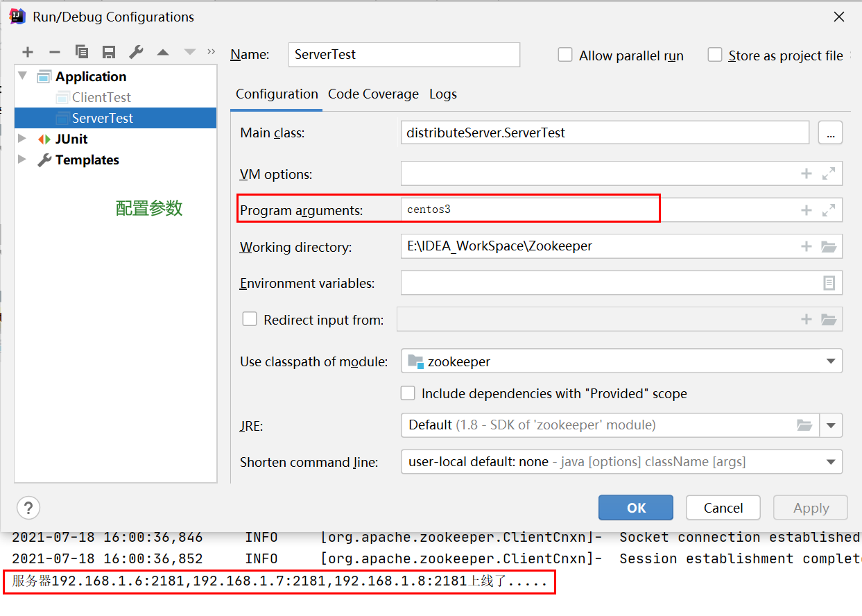Switch to the Logs tab
The height and width of the screenshot is (616, 862).
pyautogui.click(x=443, y=94)
